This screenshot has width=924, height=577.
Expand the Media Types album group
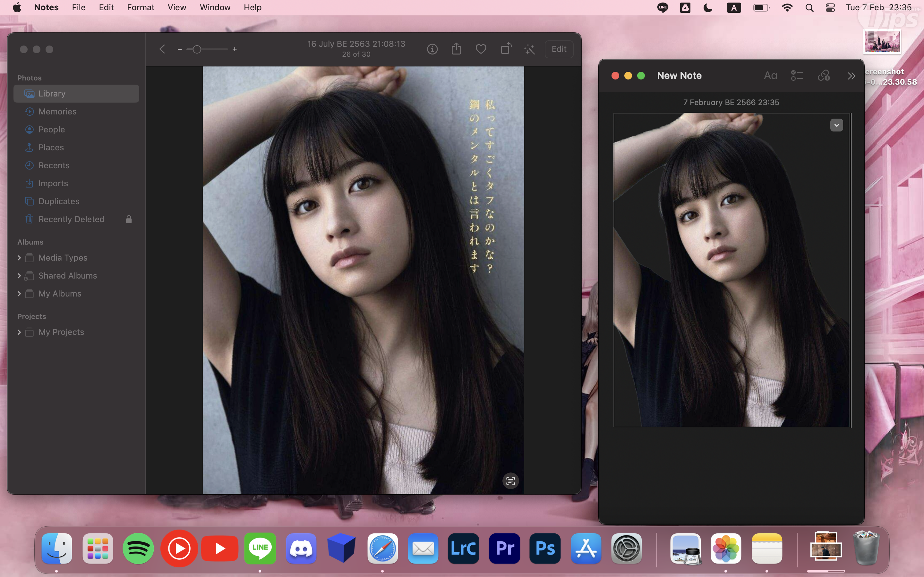coord(19,258)
